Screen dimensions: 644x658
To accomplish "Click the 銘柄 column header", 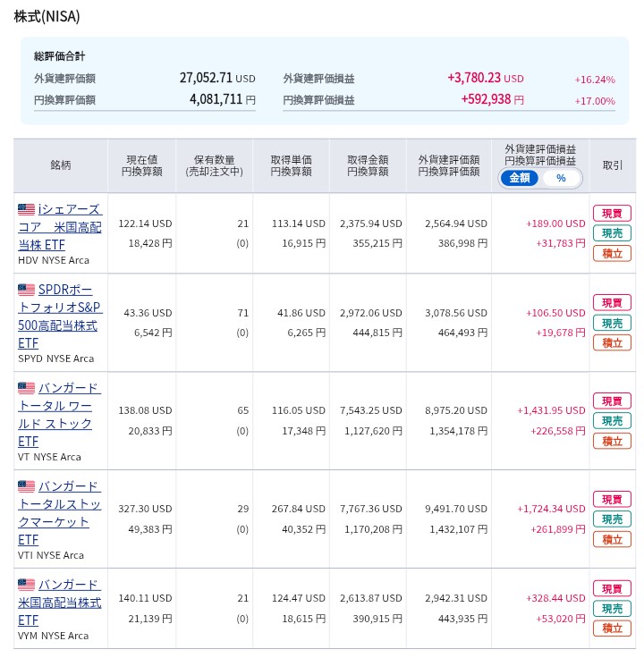I will 61,165.
